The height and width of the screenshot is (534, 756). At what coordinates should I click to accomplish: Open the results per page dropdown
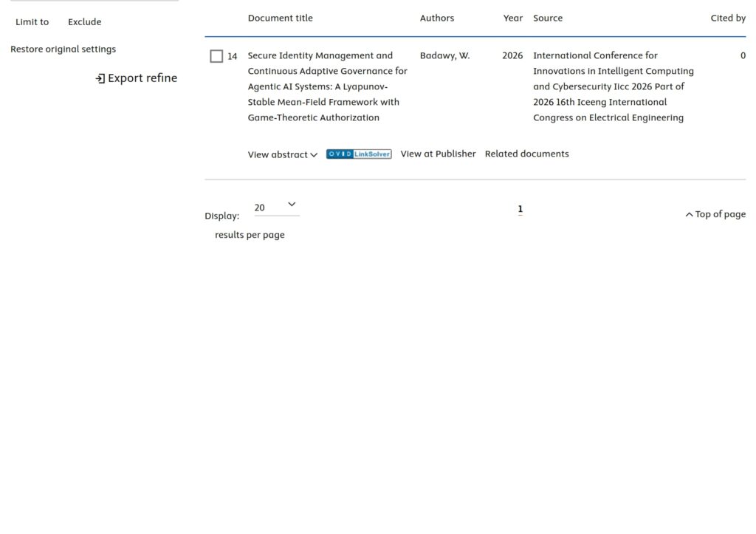click(x=277, y=208)
